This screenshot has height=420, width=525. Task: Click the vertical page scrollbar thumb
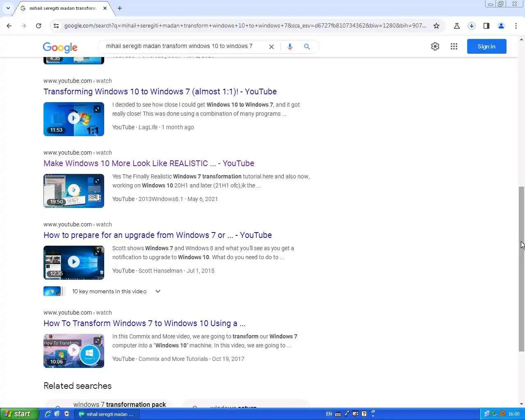521,269
